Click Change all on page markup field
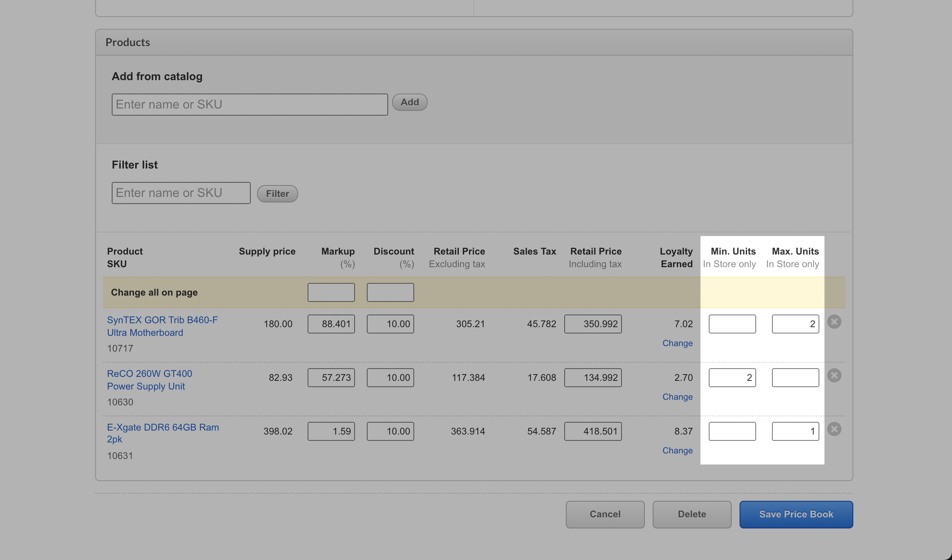Viewport: 952px width, 560px height. click(x=331, y=292)
